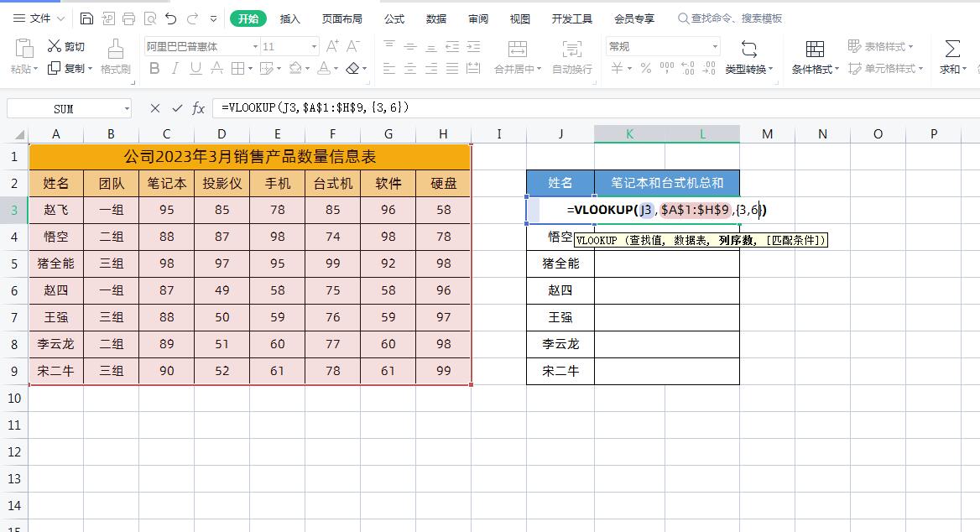Viewport: 980px width, 532px height.
Task: Click the Distributed alignment icon
Action: coord(474,69)
